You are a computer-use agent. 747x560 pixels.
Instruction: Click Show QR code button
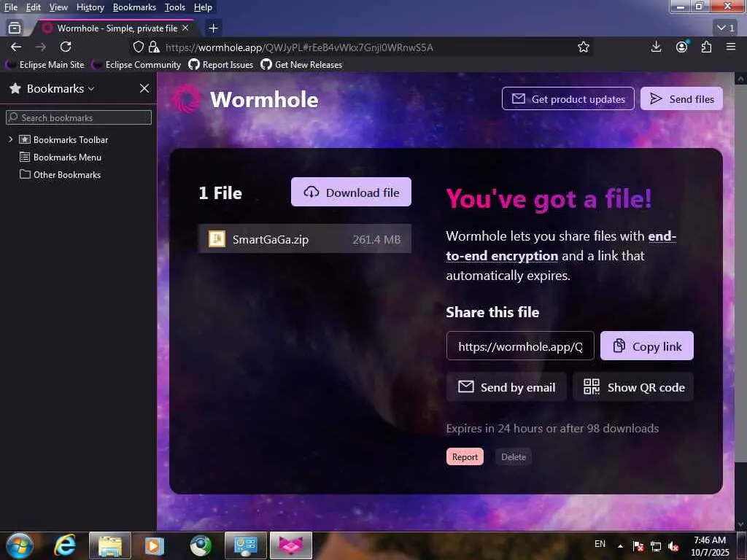tap(634, 386)
